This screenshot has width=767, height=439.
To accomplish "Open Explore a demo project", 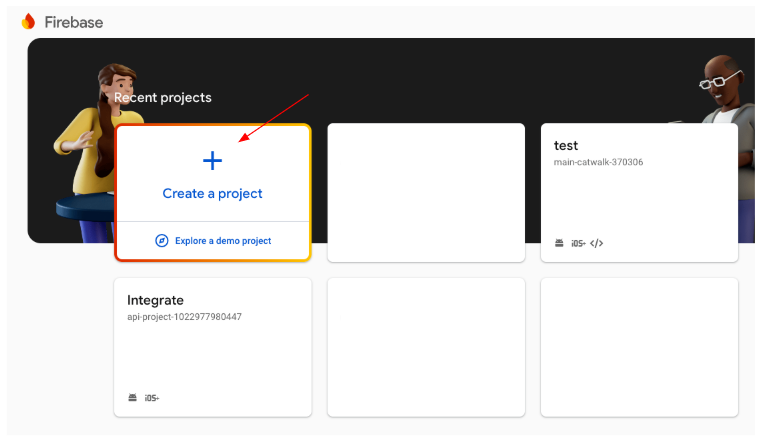I will tap(223, 241).
